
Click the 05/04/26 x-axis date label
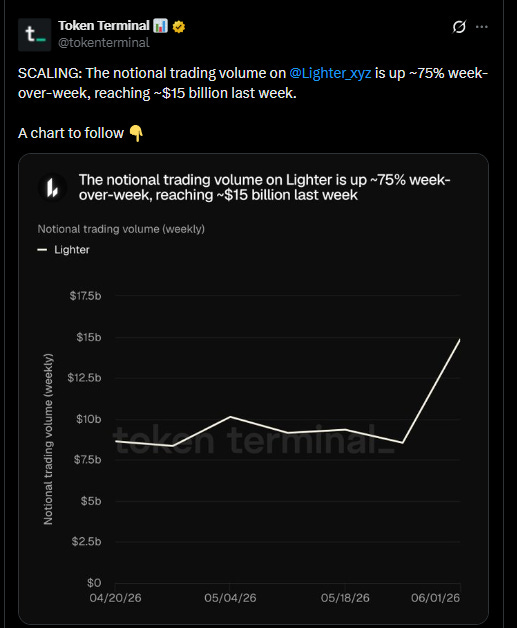point(230,598)
